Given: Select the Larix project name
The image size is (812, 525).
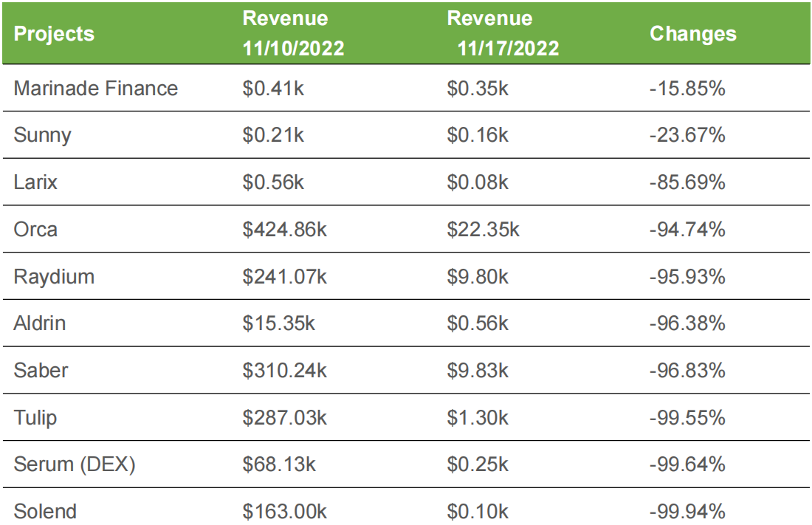Looking at the screenshot, I should click(35, 182).
